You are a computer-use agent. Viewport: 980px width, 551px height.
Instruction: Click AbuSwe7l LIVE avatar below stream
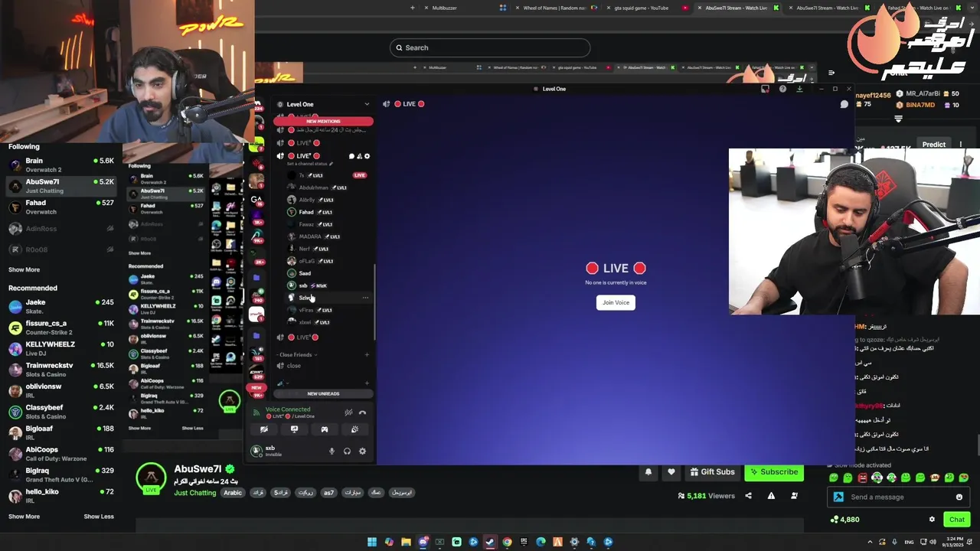coord(151,478)
